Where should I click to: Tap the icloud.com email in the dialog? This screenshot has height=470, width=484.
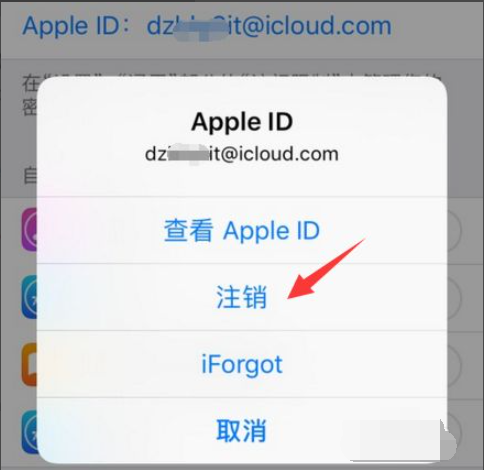(242, 154)
